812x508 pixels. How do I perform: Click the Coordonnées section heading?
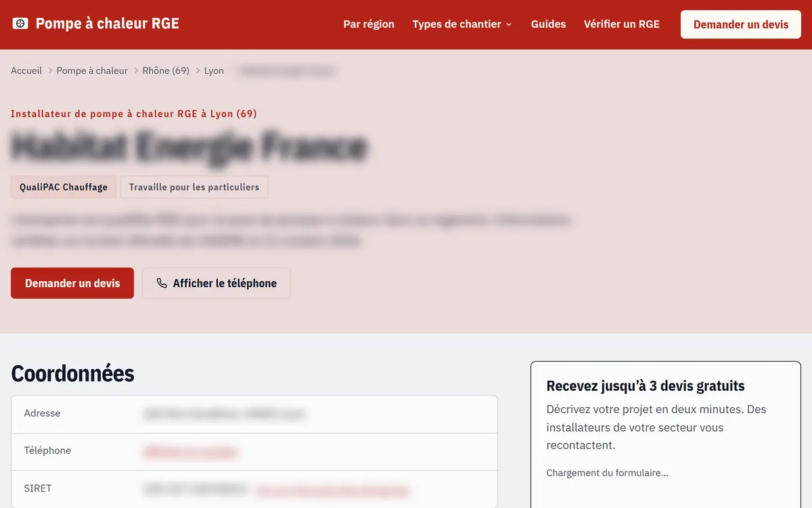point(72,373)
